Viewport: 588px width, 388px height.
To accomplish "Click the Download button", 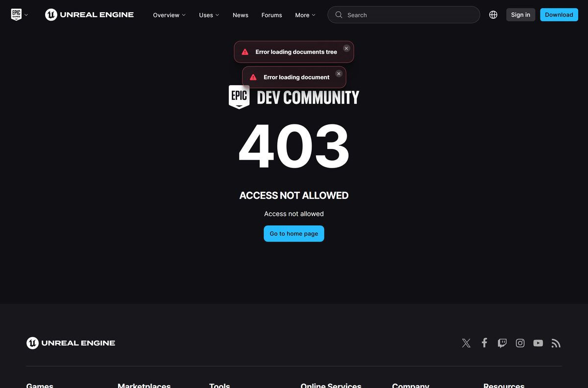I will click(x=559, y=15).
